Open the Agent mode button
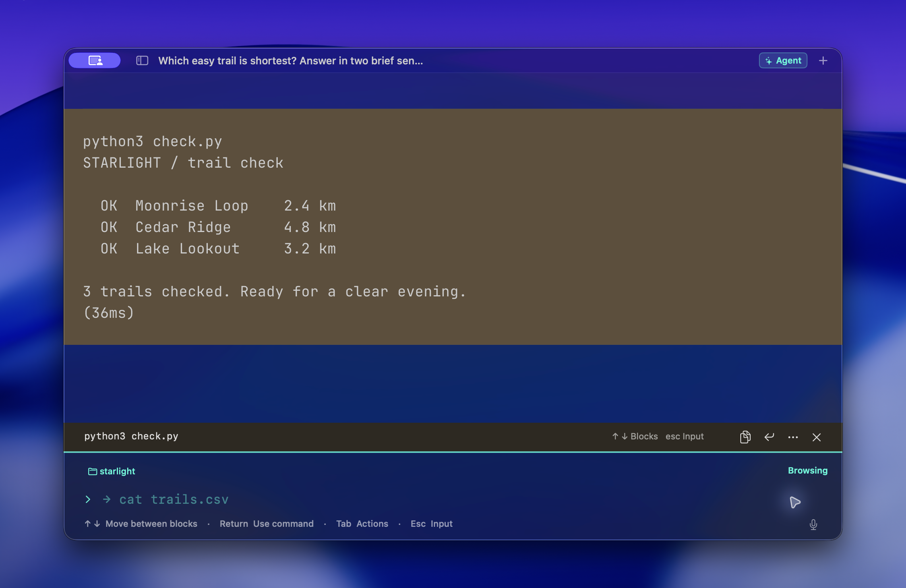The width and height of the screenshot is (906, 588). (783, 60)
